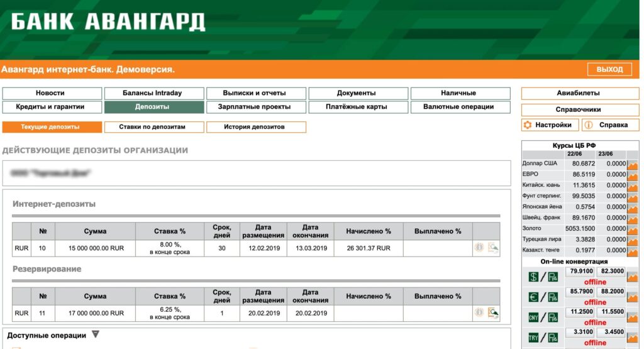This screenshot has height=349, width=644.
Task: Open chart icon for Швейц. франк rate
Action: (633, 218)
